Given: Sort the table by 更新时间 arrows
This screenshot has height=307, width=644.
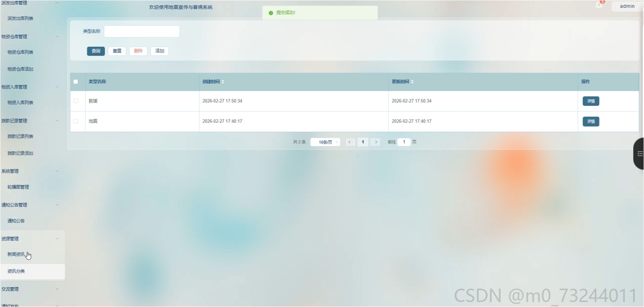Looking at the screenshot, I should click(x=412, y=82).
